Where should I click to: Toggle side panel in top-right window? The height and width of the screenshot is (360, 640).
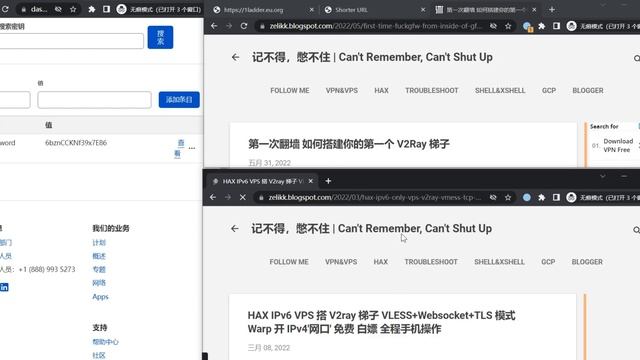556,26
